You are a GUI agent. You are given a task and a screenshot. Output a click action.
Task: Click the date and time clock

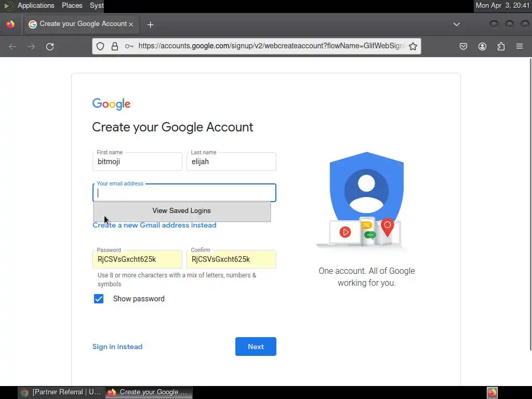pos(502,5)
